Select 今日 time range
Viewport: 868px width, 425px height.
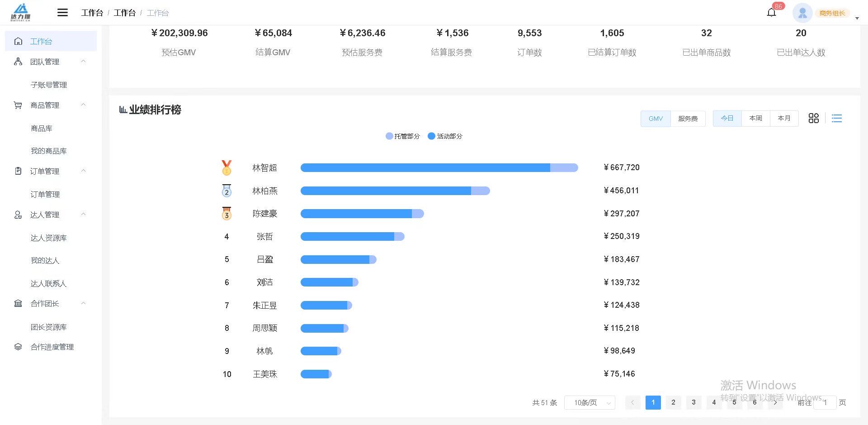[727, 118]
